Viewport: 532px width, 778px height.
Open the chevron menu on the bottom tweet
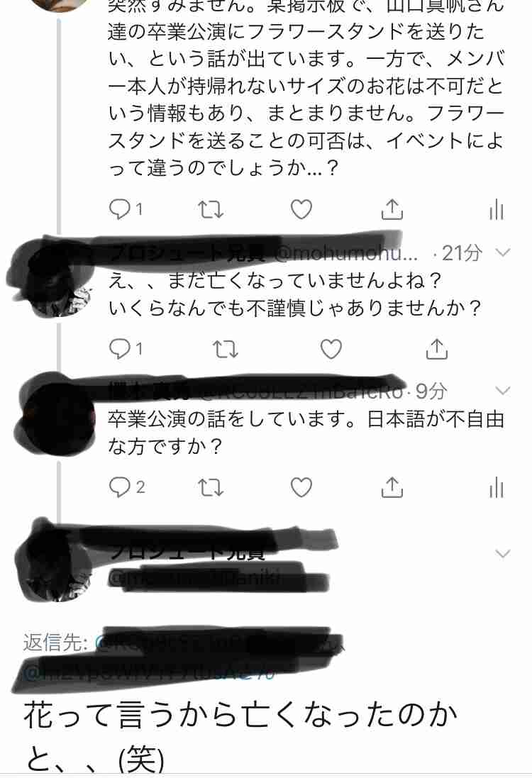(503, 553)
